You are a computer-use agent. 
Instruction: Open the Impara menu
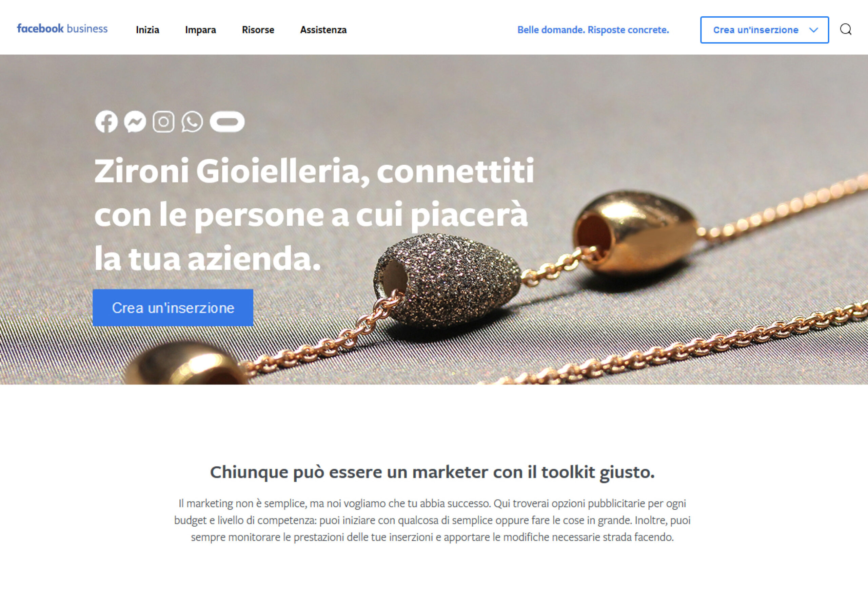[200, 30]
